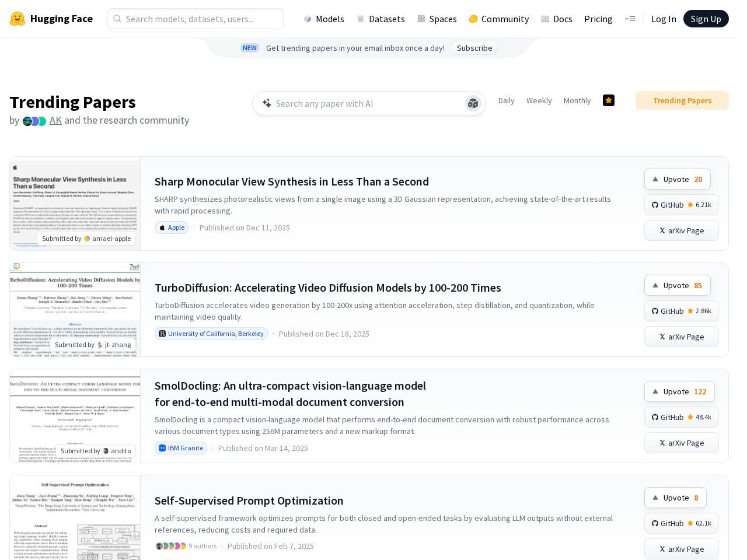
Task: Switch to the Weekly papers tab
Action: point(539,101)
